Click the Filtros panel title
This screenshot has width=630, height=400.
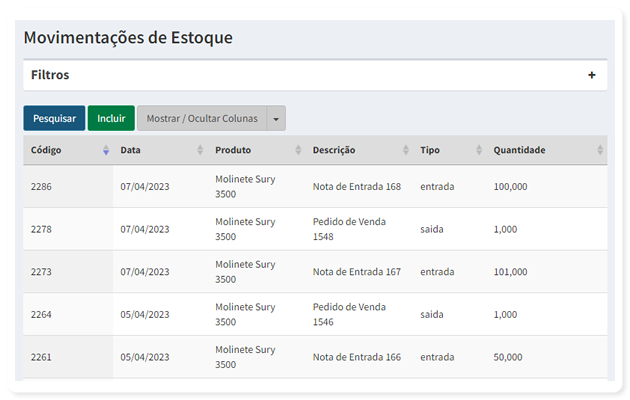[50, 75]
